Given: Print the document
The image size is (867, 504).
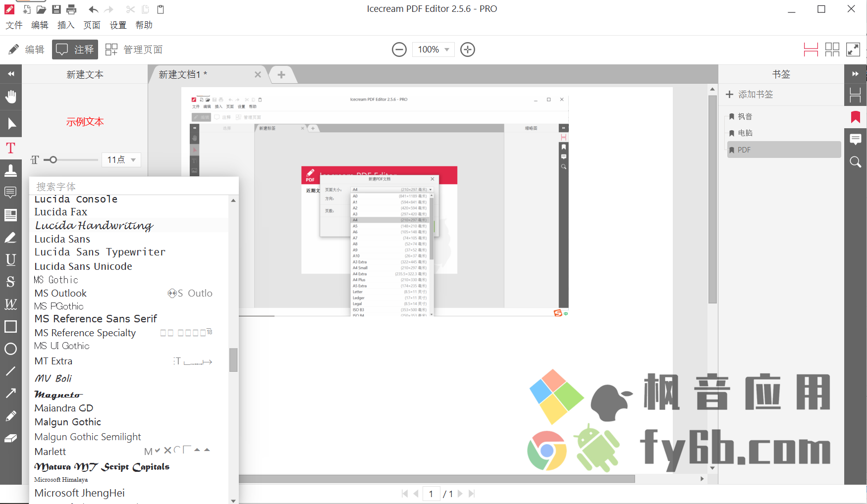Looking at the screenshot, I should pyautogui.click(x=72, y=9).
